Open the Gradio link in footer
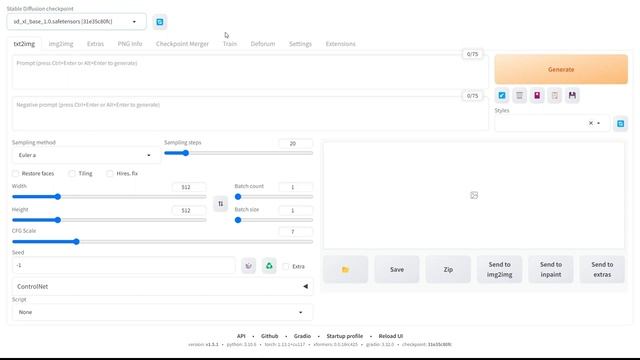 click(x=302, y=336)
